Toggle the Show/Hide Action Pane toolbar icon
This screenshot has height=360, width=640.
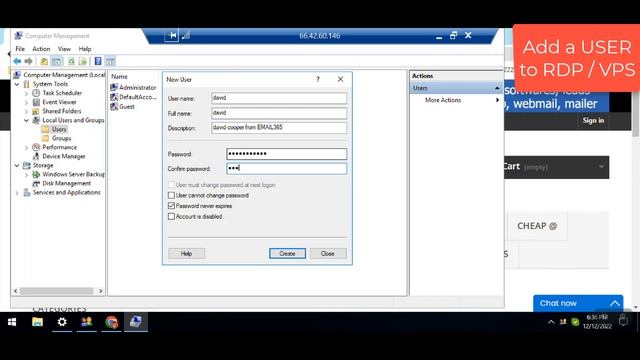pyautogui.click(x=110, y=61)
